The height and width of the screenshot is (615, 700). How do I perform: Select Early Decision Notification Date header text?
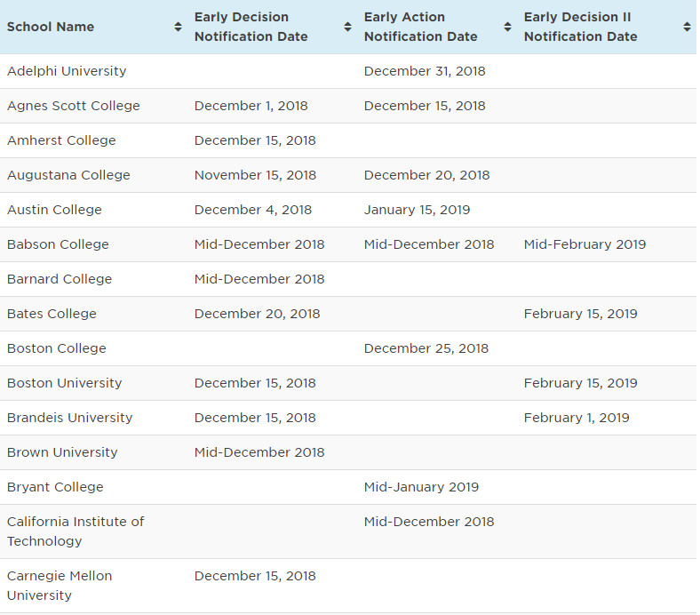tap(251, 27)
